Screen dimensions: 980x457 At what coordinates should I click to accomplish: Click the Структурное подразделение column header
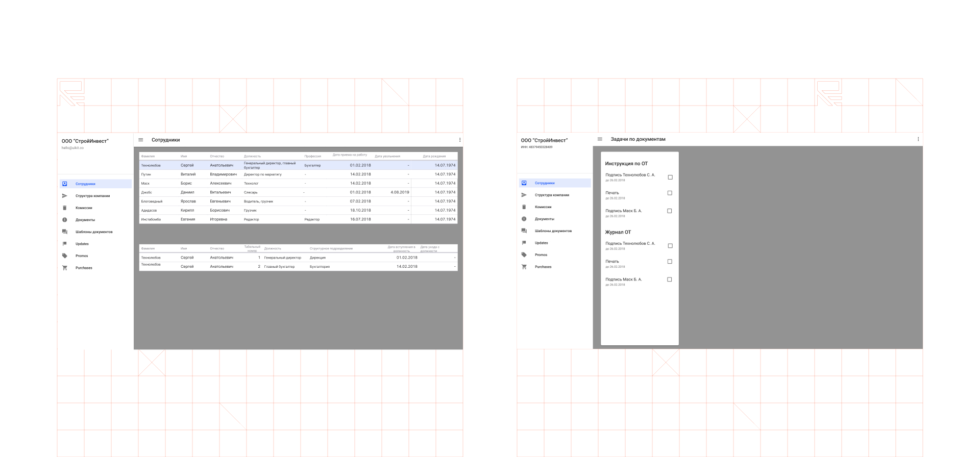[x=331, y=248]
